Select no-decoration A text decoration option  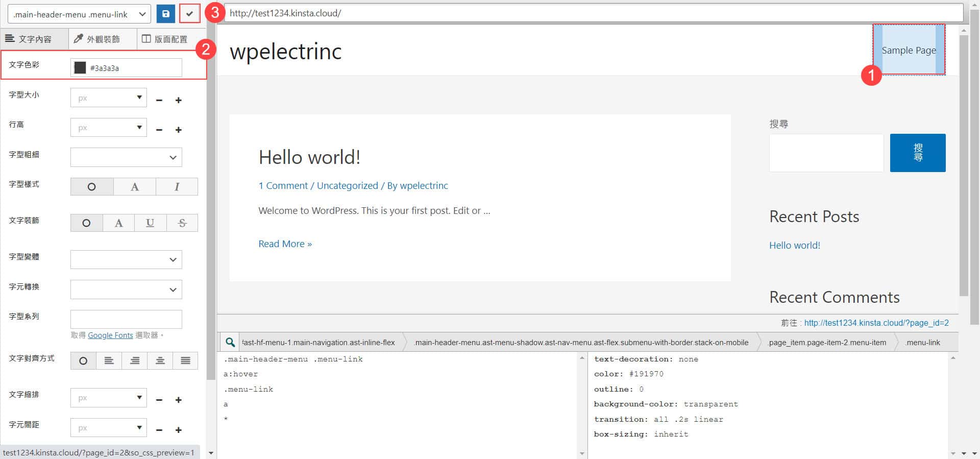(x=118, y=223)
